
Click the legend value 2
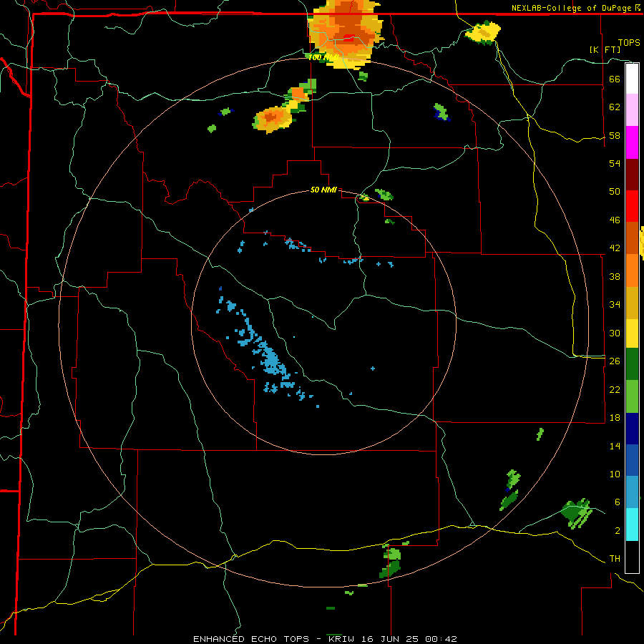[618, 531]
